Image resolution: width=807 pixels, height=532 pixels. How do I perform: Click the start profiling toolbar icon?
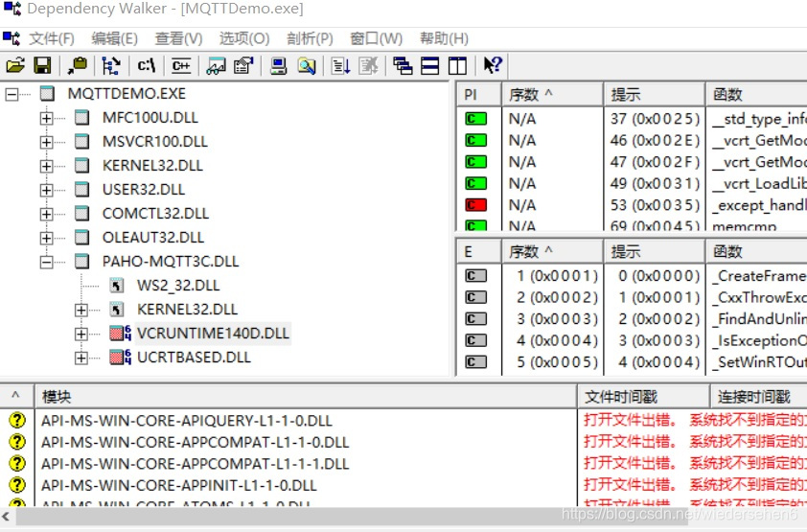(340, 66)
